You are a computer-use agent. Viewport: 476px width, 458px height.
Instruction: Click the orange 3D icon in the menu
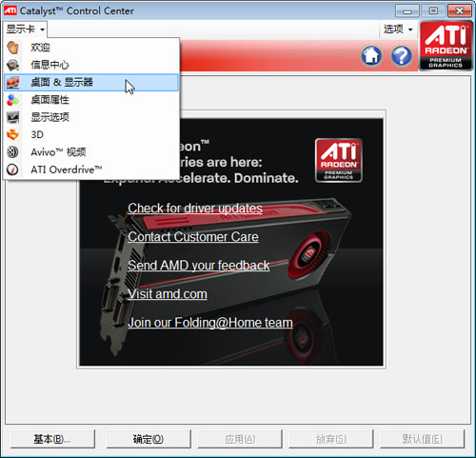(x=12, y=135)
